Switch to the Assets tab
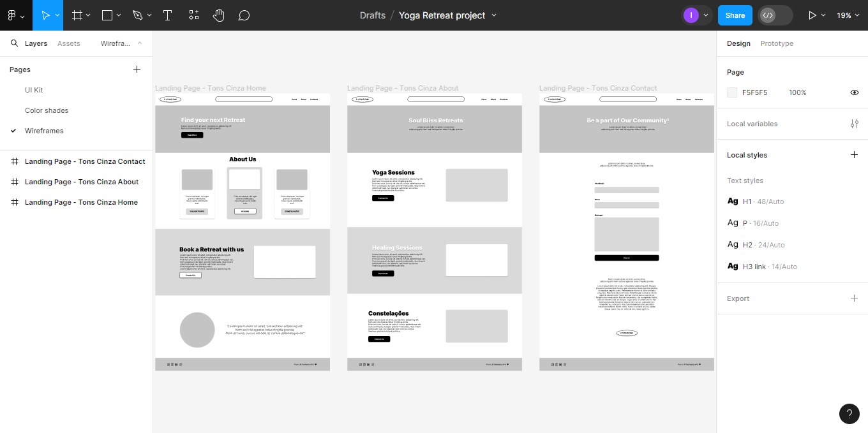 [x=69, y=43]
